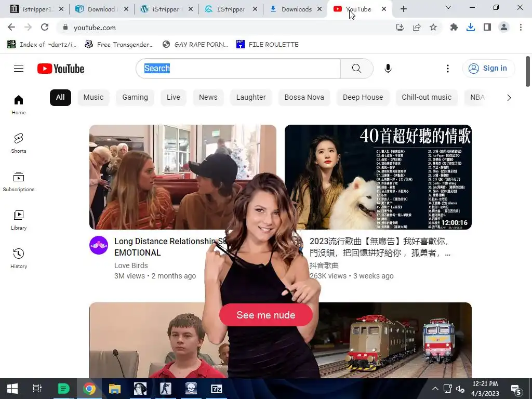Click the site lock icon
532x399 pixels.
(x=65, y=27)
